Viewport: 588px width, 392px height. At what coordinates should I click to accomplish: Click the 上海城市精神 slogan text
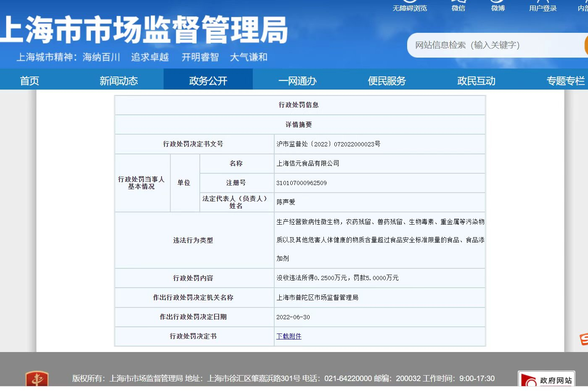pyautogui.click(x=142, y=57)
